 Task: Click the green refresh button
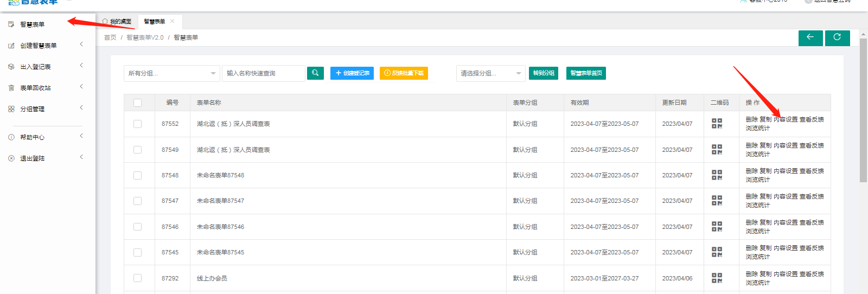(x=837, y=37)
